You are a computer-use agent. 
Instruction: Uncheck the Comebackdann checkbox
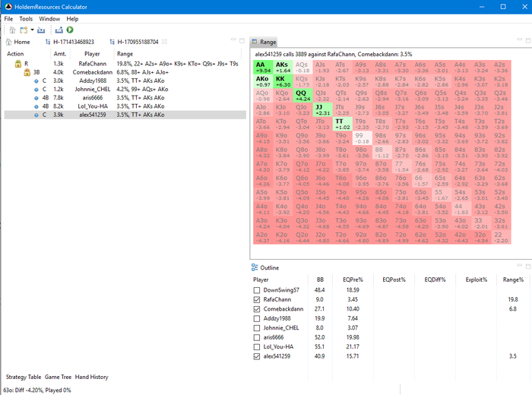[x=257, y=309]
